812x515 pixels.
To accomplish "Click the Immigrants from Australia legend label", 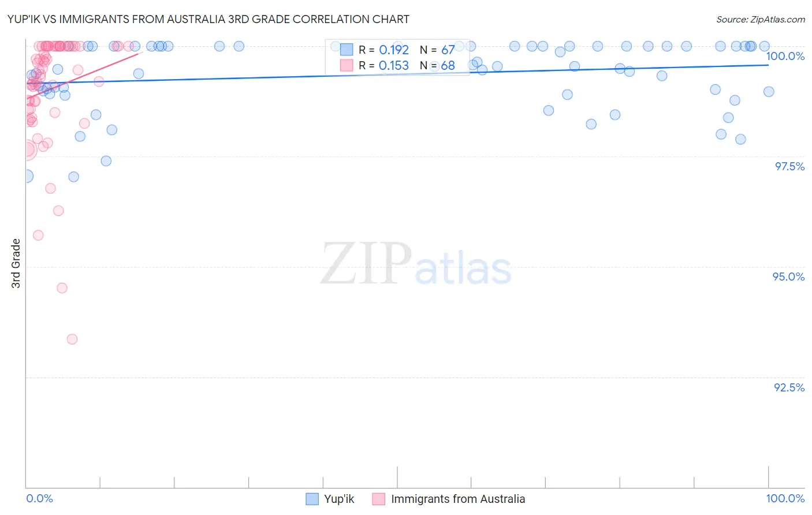I will 458,499.
